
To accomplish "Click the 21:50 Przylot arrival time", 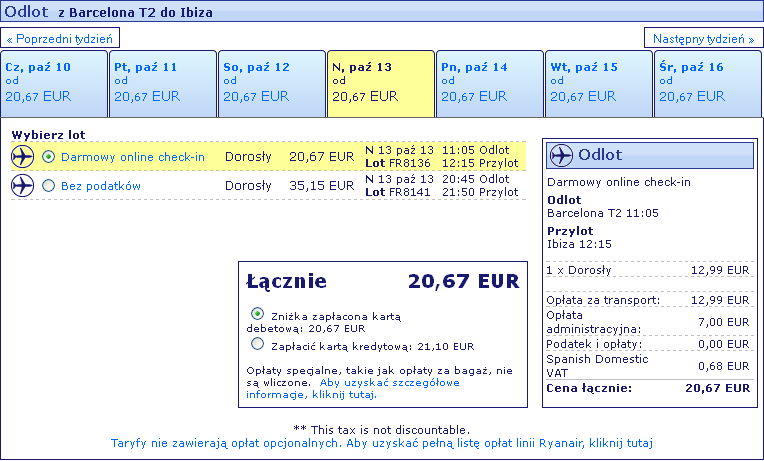I will click(x=480, y=192).
